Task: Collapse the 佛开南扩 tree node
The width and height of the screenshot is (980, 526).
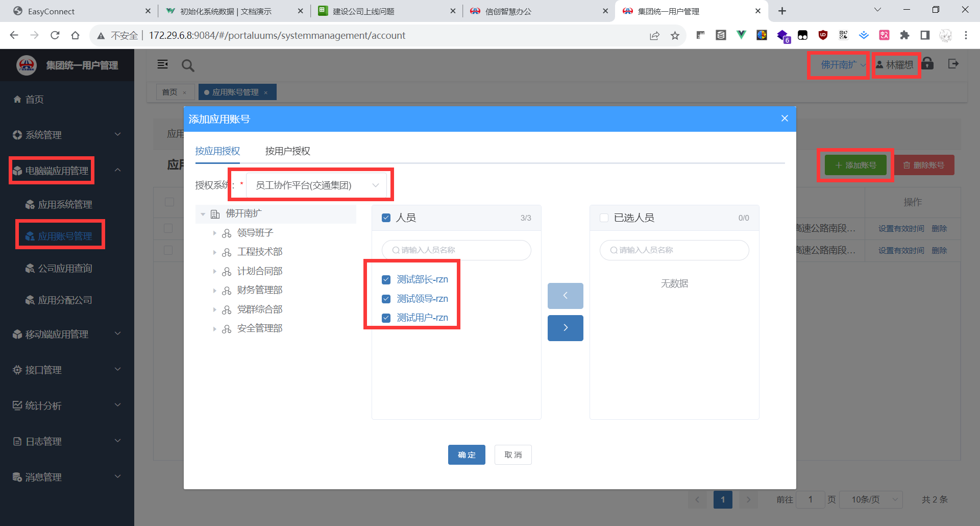Action: point(203,214)
